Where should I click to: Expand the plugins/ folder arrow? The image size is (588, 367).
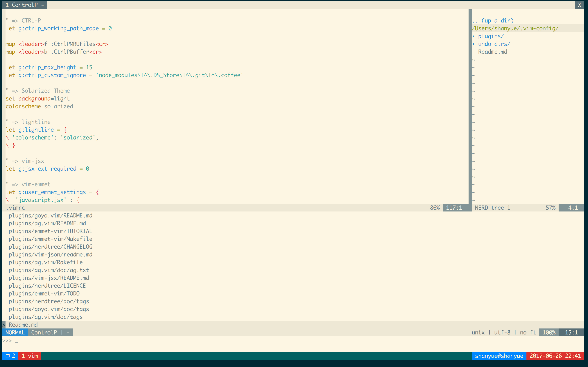tap(474, 36)
